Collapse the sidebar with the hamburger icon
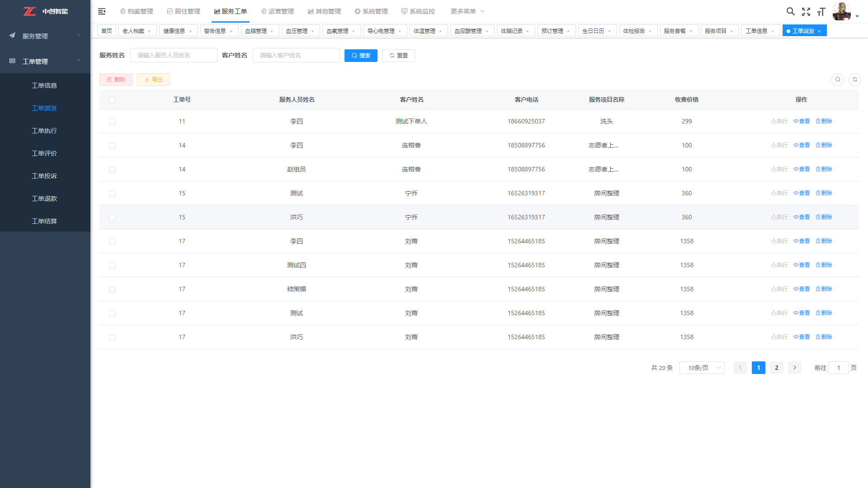 (102, 11)
